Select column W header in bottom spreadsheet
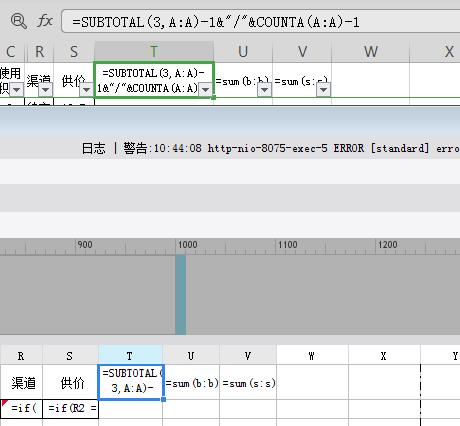Image resolution: width=460 pixels, height=426 pixels. pyautogui.click(x=312, y=355)
